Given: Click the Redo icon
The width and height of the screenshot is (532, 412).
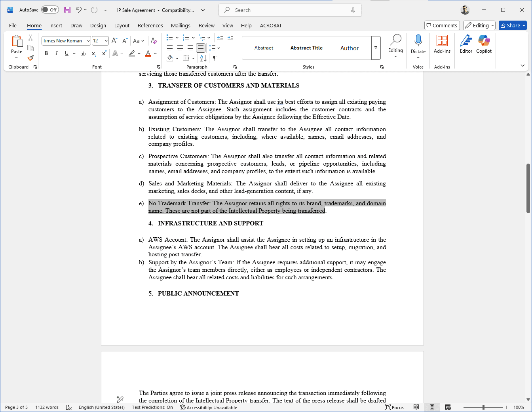Looking at the screenshot, I should point(94,10).
